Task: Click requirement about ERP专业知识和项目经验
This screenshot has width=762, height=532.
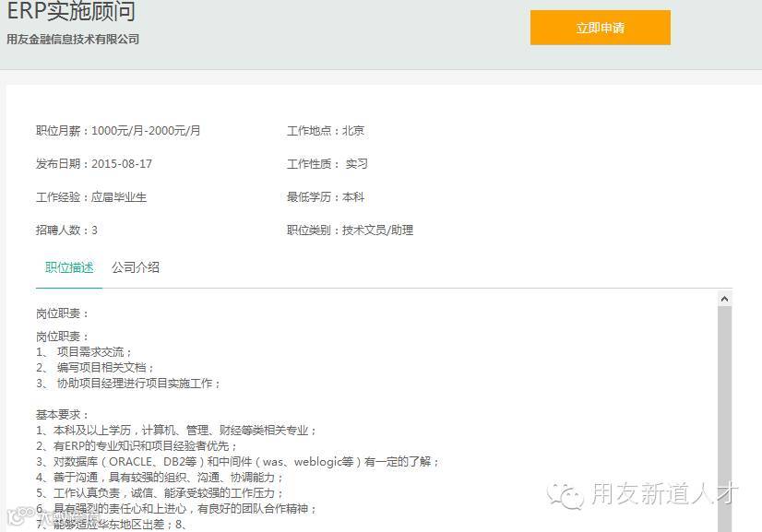Action: [x=137, y=446]
